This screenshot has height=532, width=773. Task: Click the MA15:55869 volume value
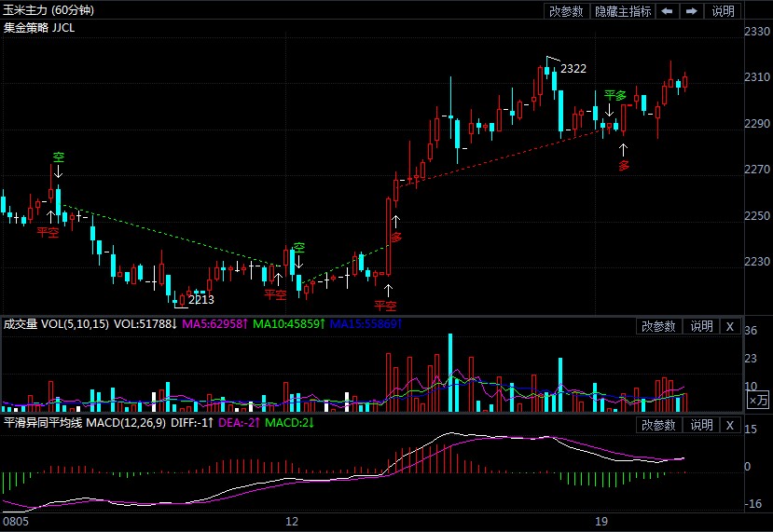366,324
